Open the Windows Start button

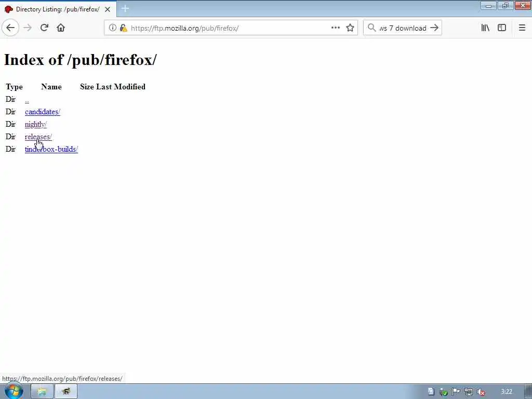(14, 391)
